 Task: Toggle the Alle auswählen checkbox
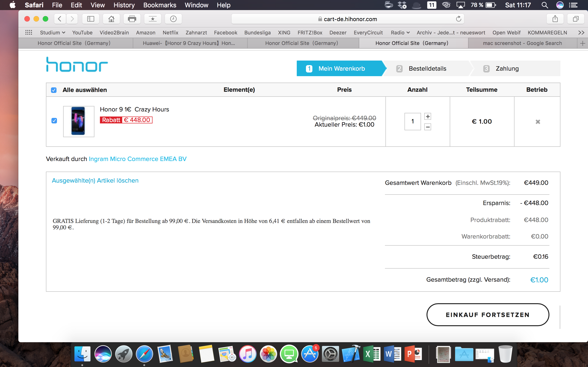point(54,90)
